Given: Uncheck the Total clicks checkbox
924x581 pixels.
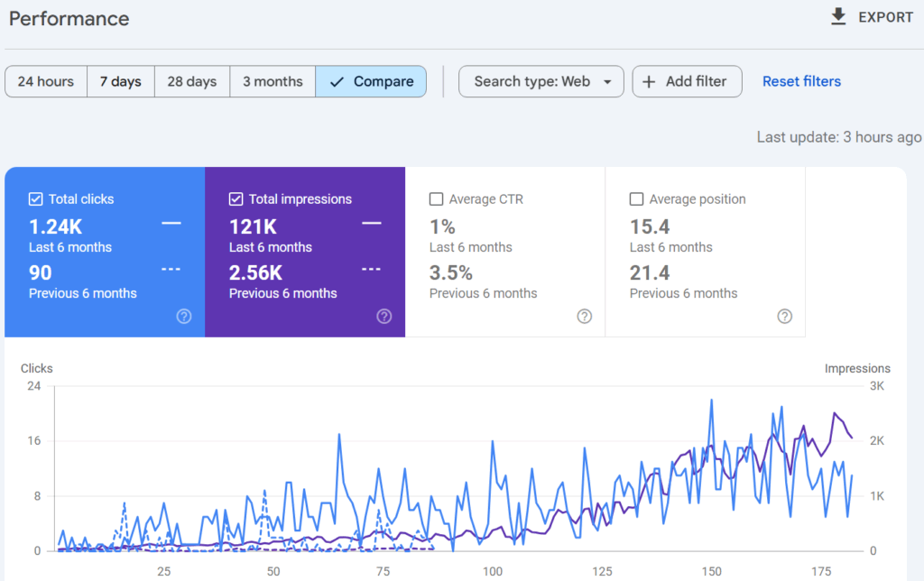Looking at the screenshot, I should 35,199.
